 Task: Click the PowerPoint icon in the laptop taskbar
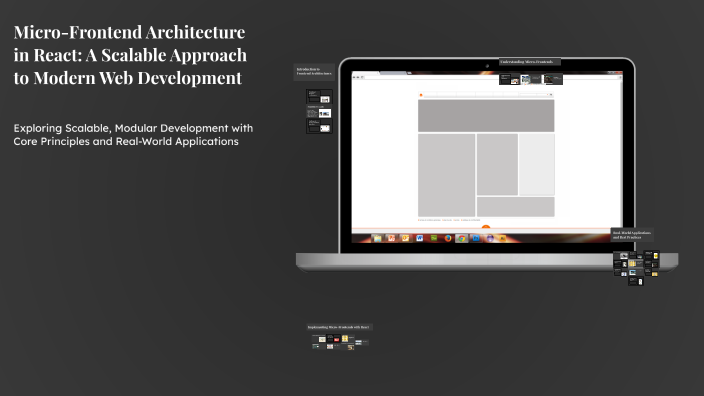[392, 238]
